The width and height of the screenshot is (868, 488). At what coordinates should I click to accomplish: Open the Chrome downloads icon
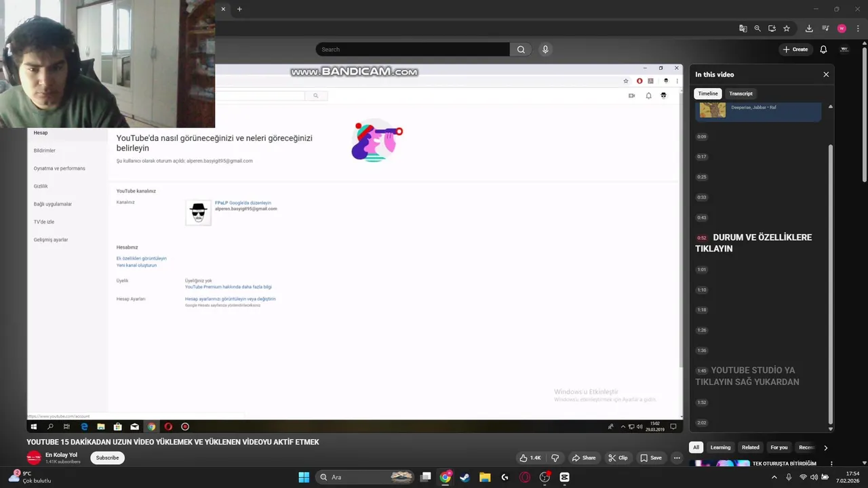tap(809, 28)
